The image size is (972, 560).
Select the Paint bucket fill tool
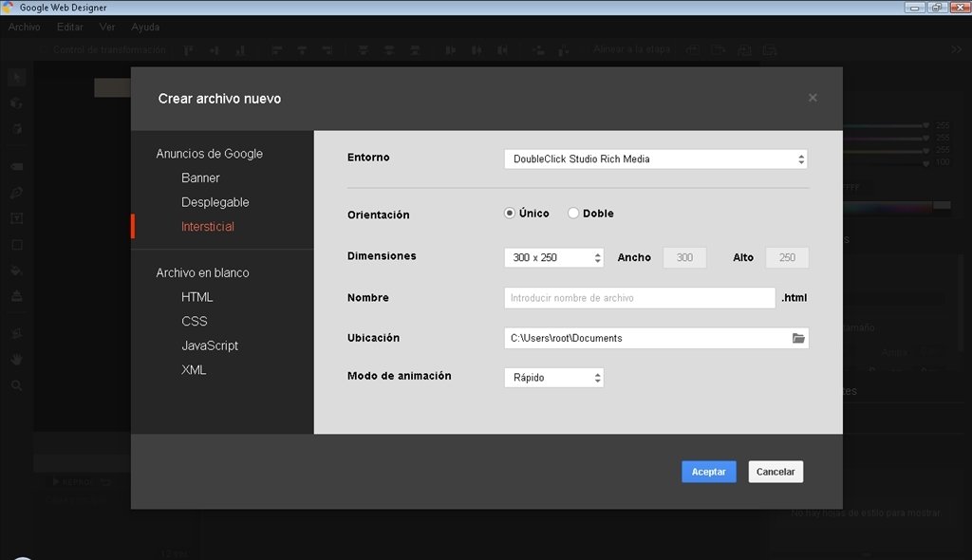click(17, 271)
